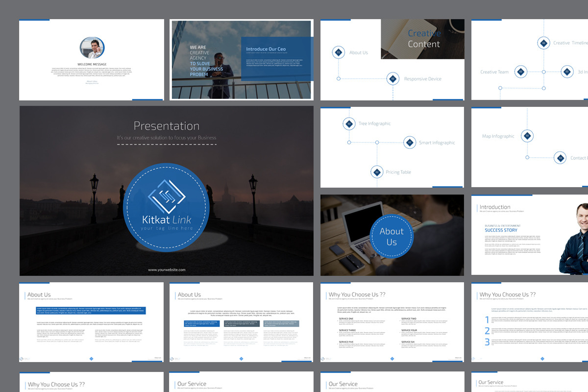Click the Creative Team label

tap(494, 72)
